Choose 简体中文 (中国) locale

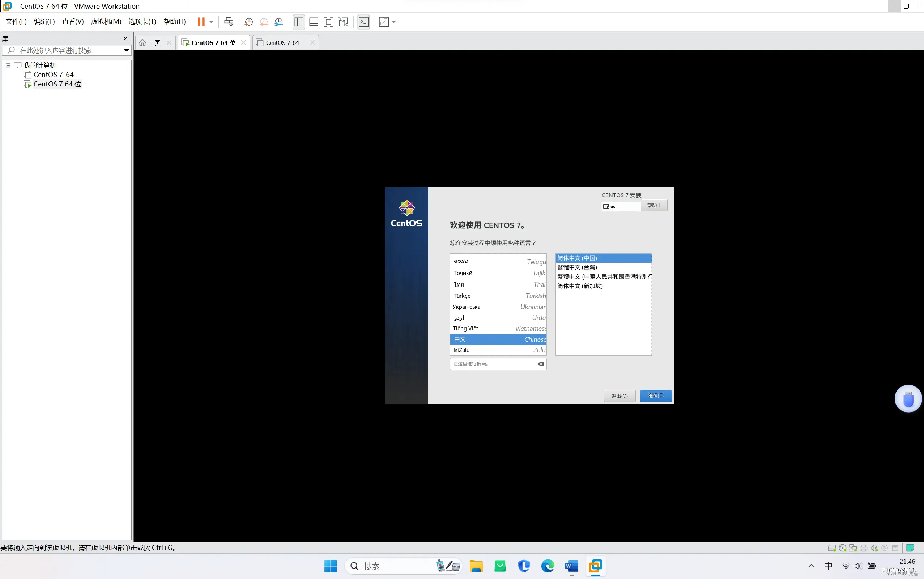pyautogui.click(x=604, y=258)
